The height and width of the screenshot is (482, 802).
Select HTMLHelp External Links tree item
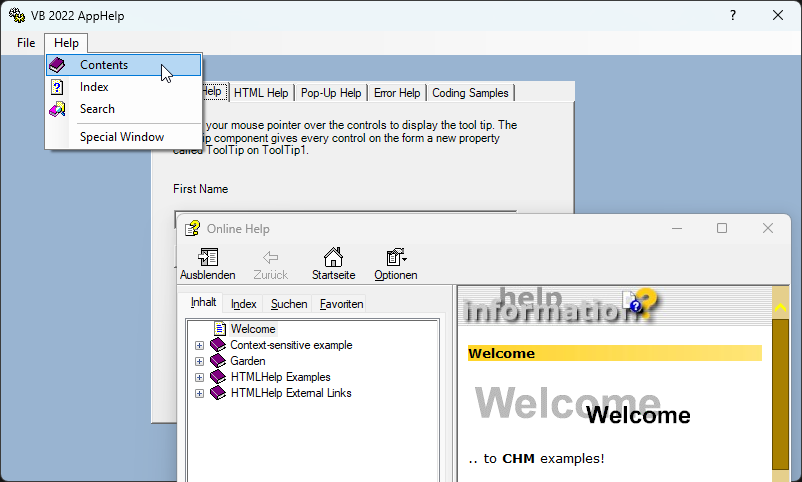291,393
